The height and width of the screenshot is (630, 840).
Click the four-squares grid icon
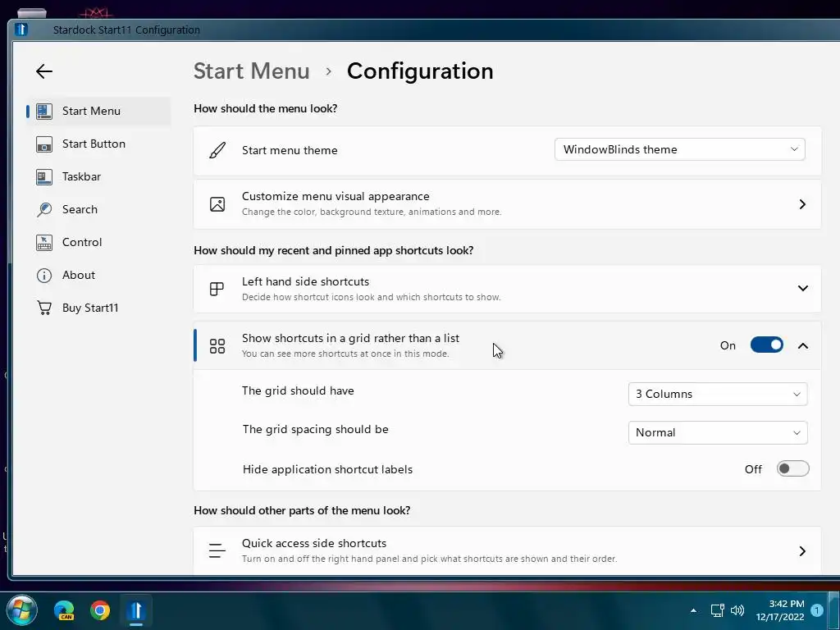coord(217,346)
